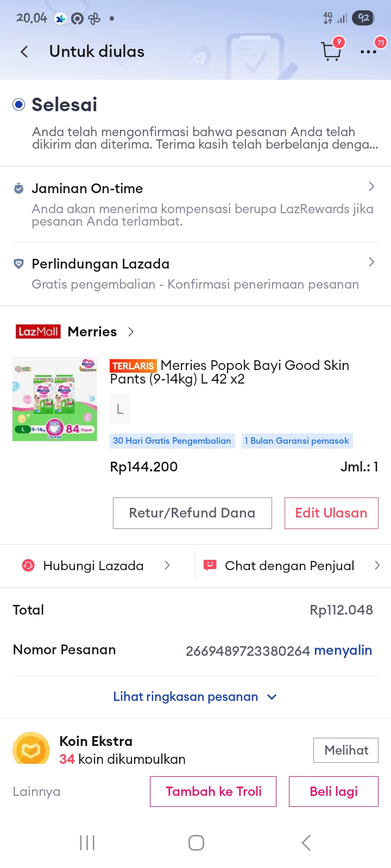Copy order number with menyalin link

click(343, 650)
